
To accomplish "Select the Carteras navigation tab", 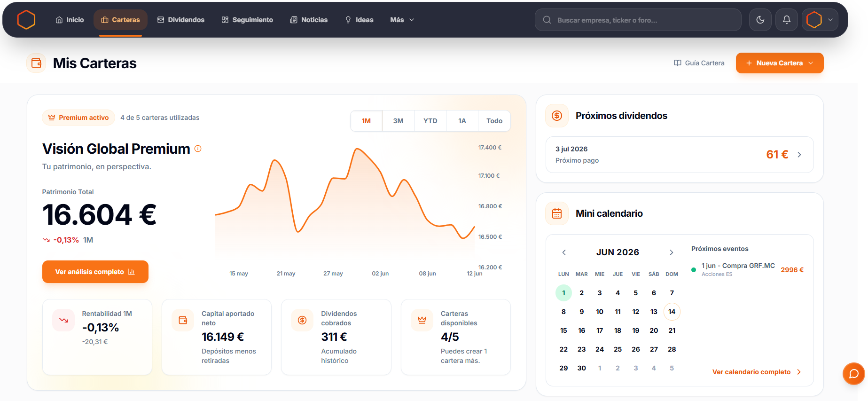I will (x=120, y=20).
